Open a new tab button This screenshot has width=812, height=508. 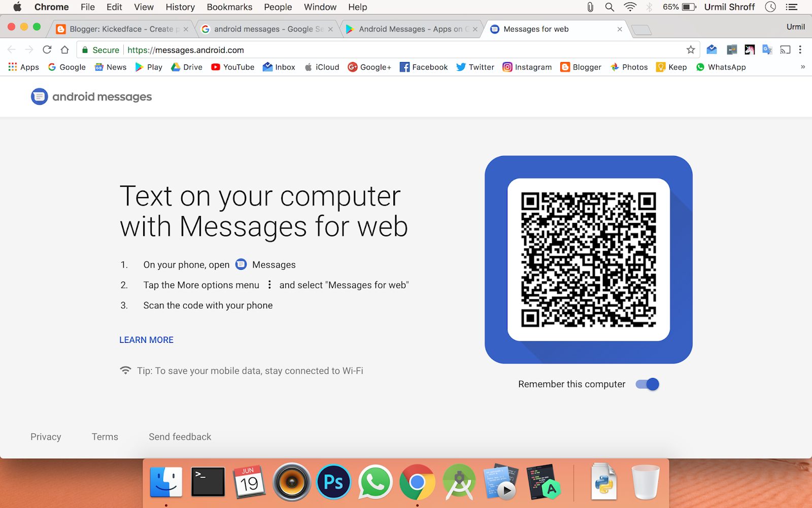642,30
